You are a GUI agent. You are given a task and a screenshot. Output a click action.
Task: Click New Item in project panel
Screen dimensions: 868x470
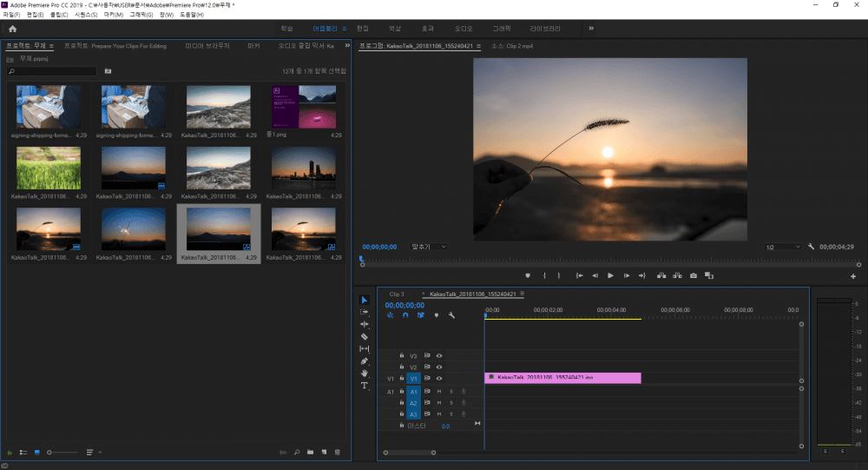click(324, 453)
